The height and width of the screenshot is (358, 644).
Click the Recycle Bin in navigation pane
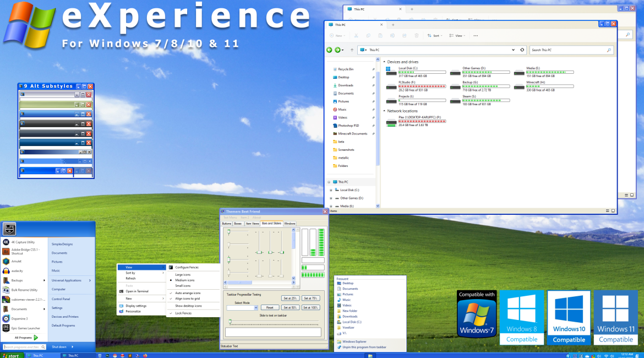tap(346, 69)
